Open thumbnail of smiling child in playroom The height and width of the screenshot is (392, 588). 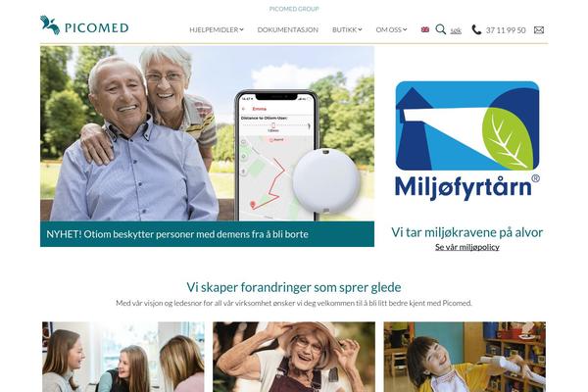click(465, 357)
